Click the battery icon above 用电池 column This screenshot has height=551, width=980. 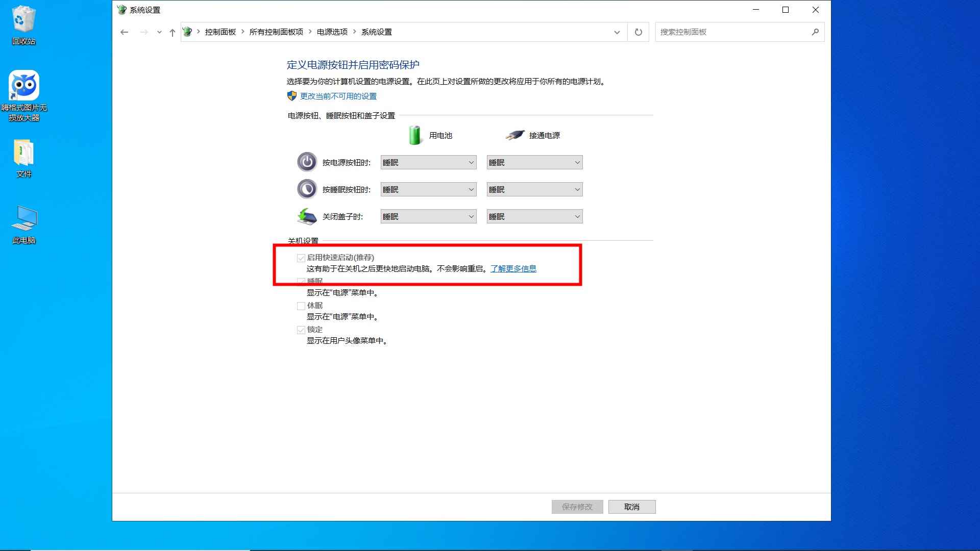[415, 134]
